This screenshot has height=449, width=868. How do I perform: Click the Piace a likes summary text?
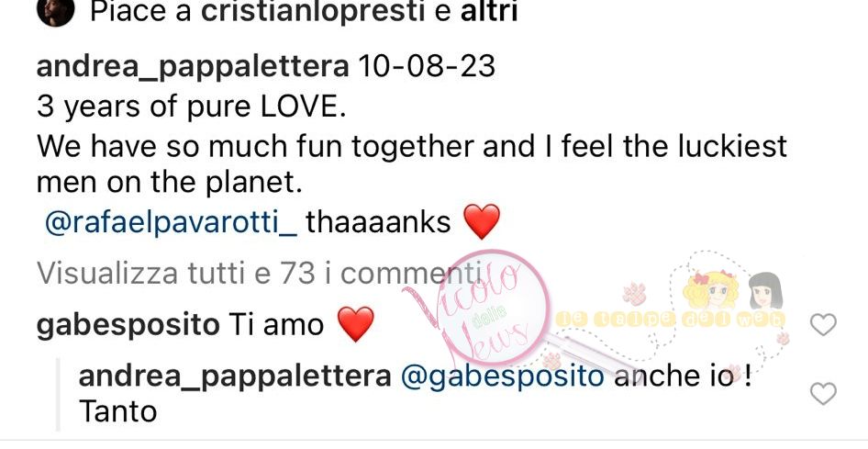tap(304, 12)
